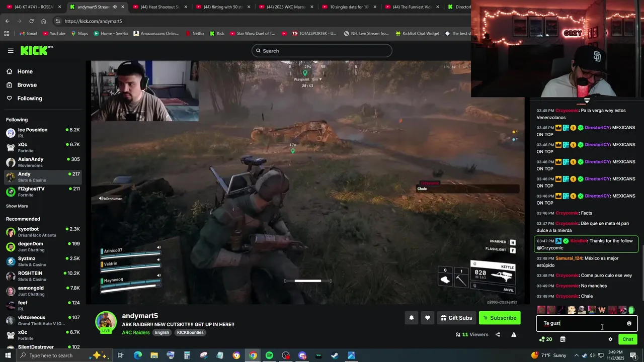Screen dimensions: 644x362
Task: Click the Kick search field
Action: pos(322,51)
